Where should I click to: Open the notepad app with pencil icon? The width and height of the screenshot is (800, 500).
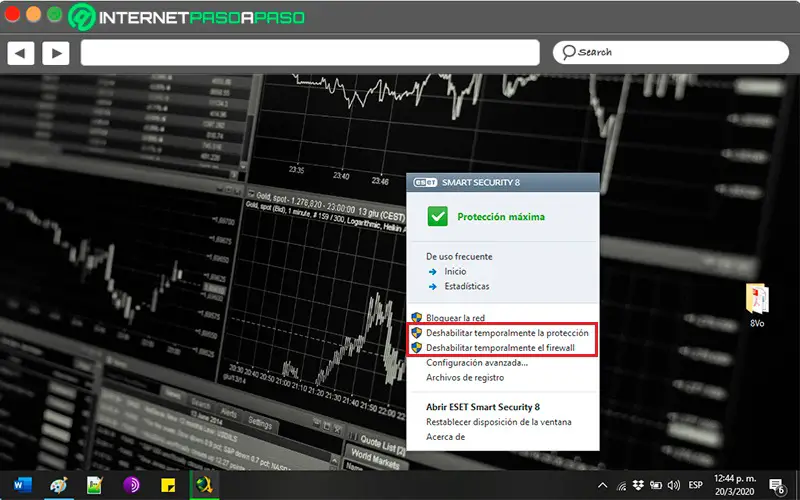(x=95, y=485)
